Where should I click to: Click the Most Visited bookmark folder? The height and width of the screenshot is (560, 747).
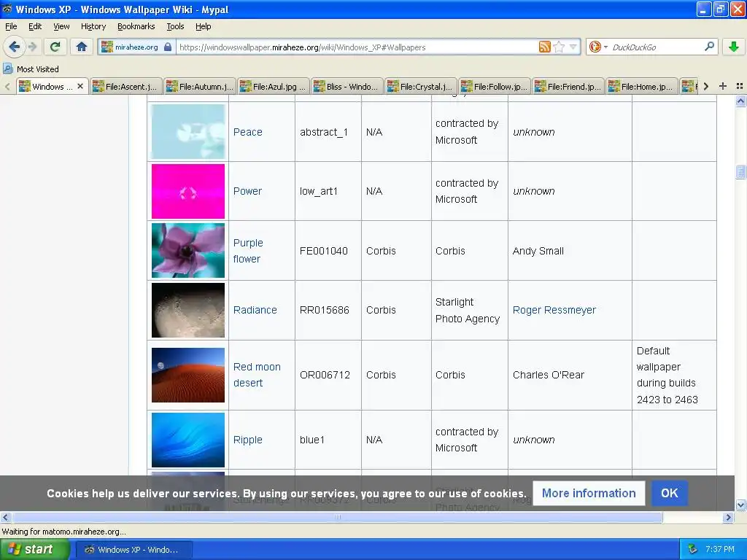coord(31,69)
